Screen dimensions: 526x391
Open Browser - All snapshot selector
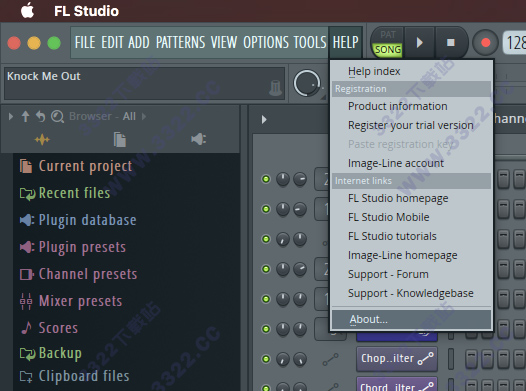click(102, 116)
